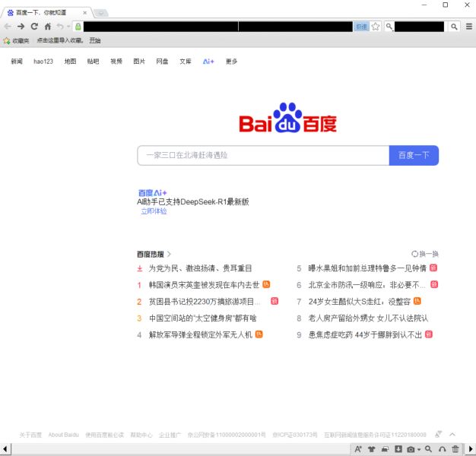Image resolution: width=476 pixels, height=456 pixels.
Task: Click 企业推广 footer link
Action: tap(170, 435)
